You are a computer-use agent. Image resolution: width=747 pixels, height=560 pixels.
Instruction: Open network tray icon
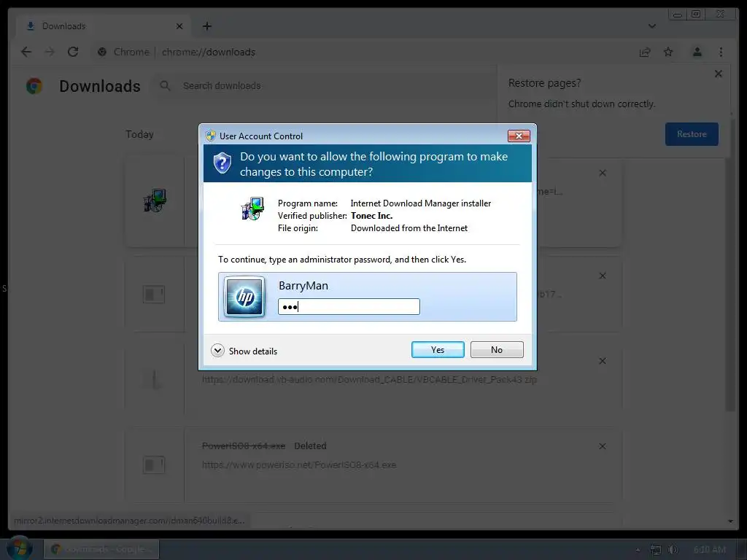(656, 550)
